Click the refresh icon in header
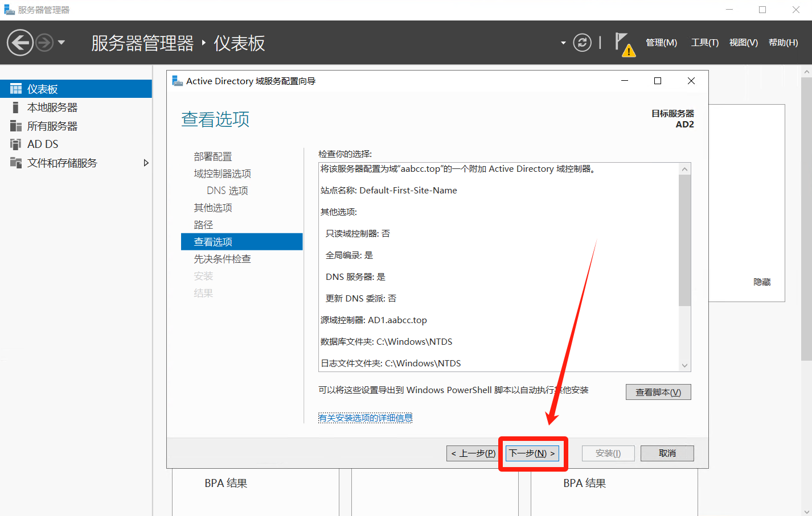This screenshot has height=516, width=812. point(582,43)
